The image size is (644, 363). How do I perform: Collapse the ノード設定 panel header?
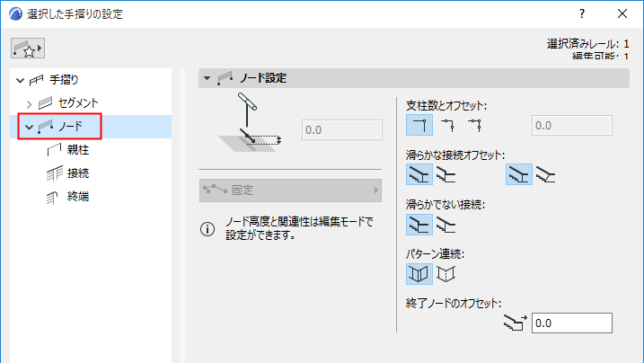point(207,78)
